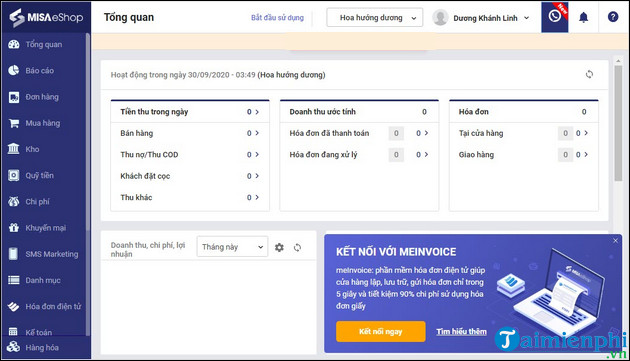Open the Quỹ tiền safe icon

coord(14,176)
